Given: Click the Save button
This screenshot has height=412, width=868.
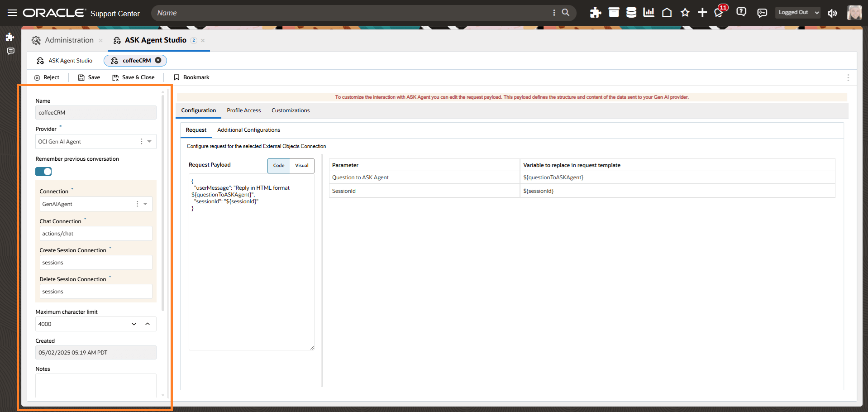Looking at the screenshot, I should point(89,77).
